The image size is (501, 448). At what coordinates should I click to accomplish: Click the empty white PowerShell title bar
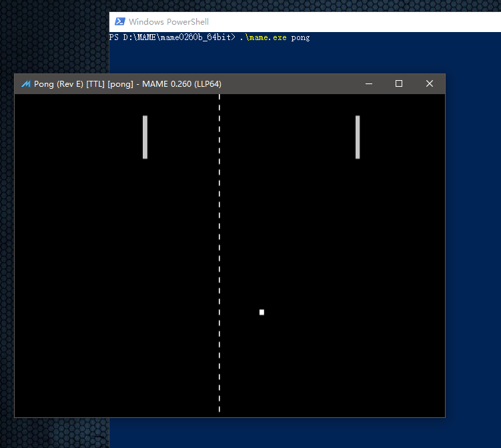(x=352, y=22)
